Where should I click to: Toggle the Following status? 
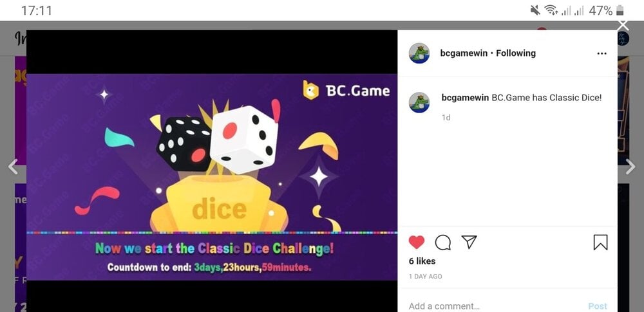click(x=516, y=53)
